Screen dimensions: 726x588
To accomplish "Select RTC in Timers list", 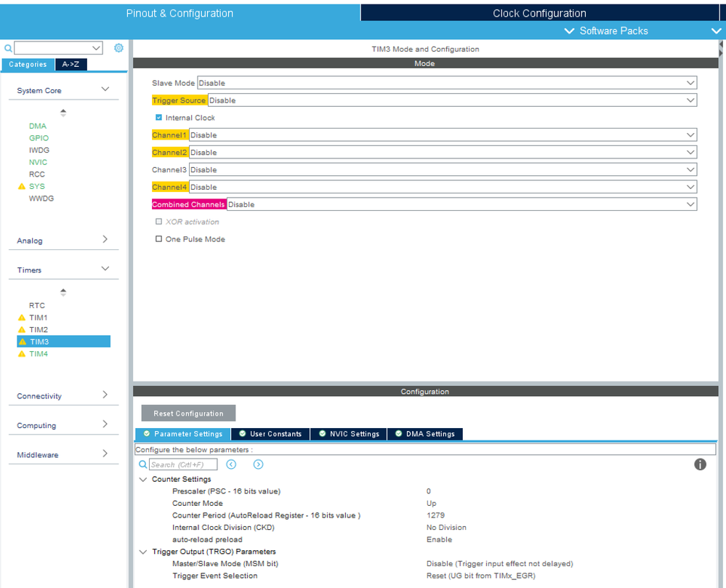I will tap(37, 305).
